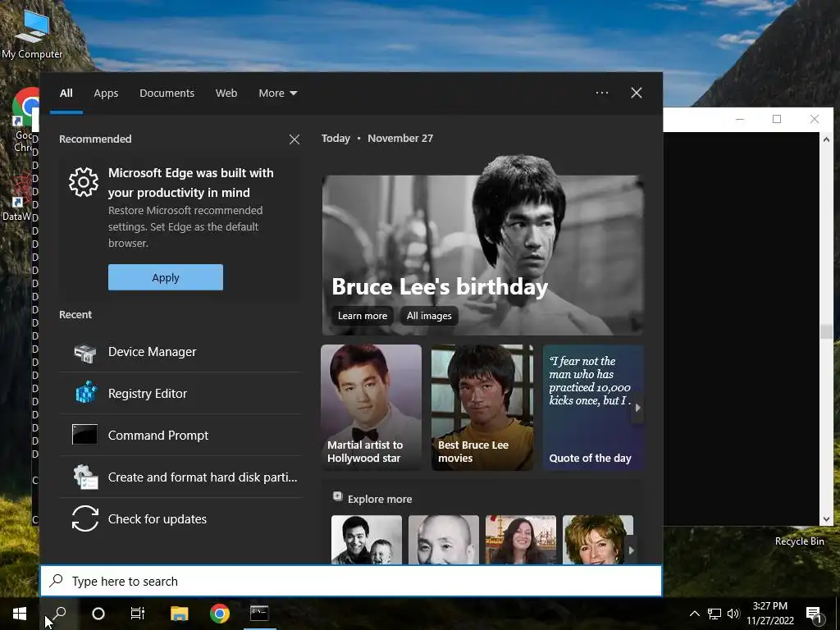Switch to Command Prompt taskbar window

pyautogui.click(x=260, y=614)
